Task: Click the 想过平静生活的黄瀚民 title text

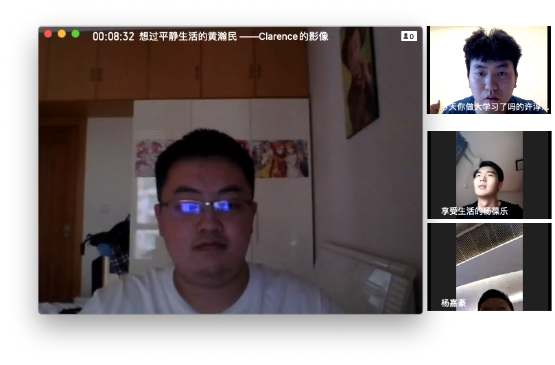Action: [188, 36]
